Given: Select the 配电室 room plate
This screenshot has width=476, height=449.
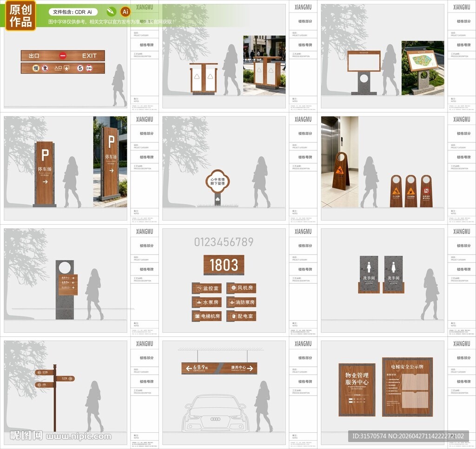Looking at the screenshot, I should point(241,316).
